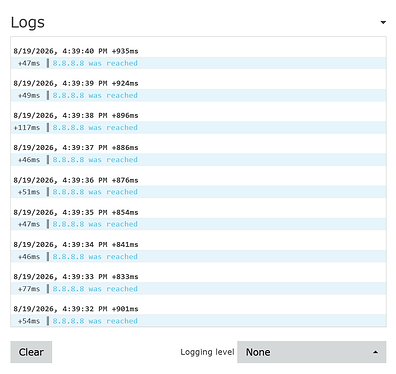The width and height of the screenshot is (396, 374).
Task: Click reached message under 4:39:37 PM
Action: pos(95,160)
